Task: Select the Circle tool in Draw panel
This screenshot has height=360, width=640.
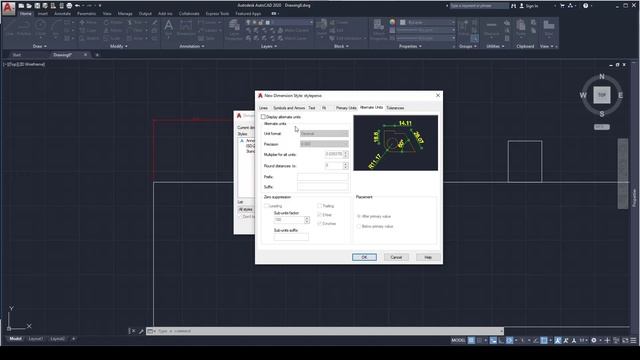Action: pos(40,28)
